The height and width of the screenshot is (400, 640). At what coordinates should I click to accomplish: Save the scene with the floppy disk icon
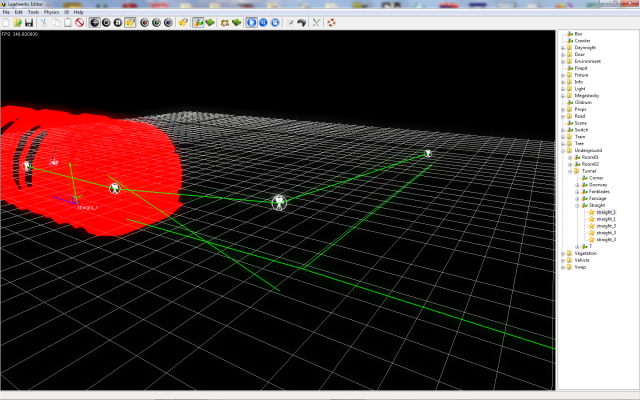(x=29, y=22)
